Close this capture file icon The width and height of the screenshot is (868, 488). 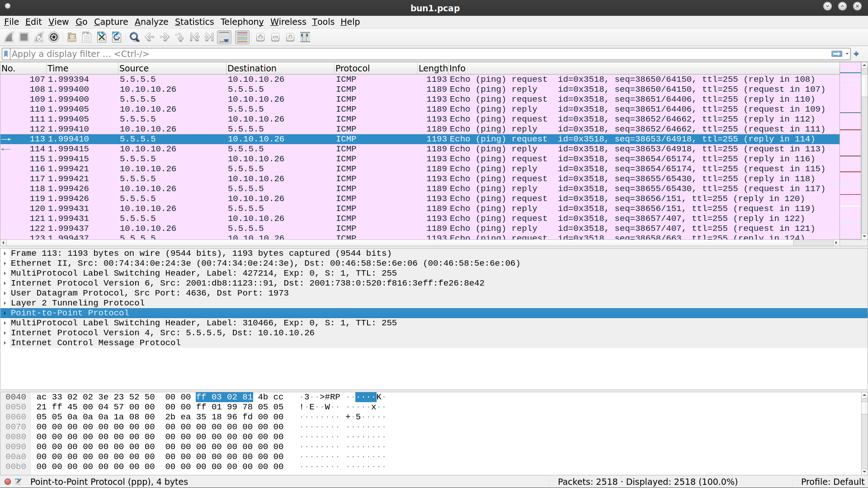(x=102, y=38)
